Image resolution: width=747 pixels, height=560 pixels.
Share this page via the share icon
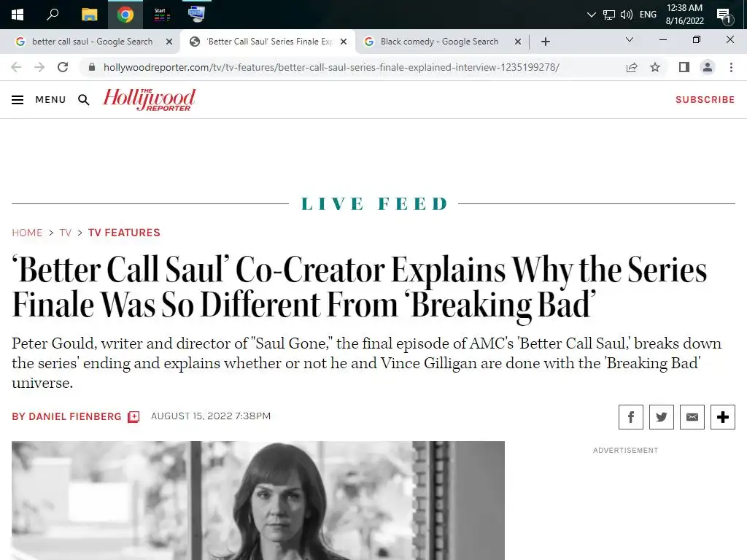632,67
